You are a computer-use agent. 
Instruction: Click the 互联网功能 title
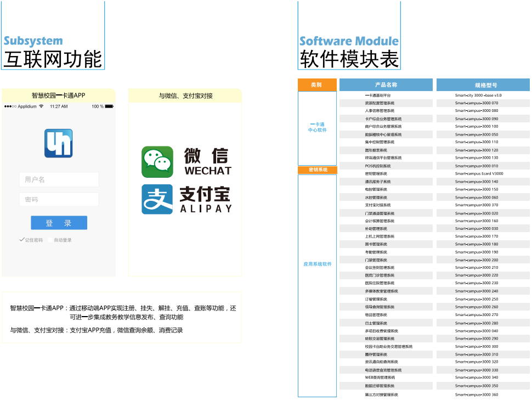(53, 59)
